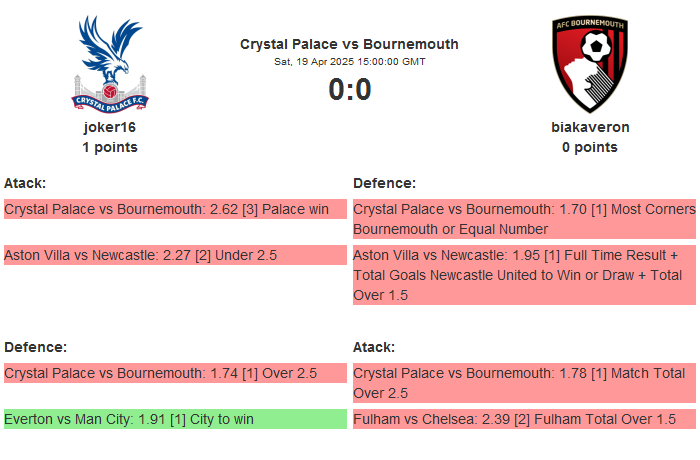
Task: Click biakaveron's 0 points label
Action: (590, 147)
